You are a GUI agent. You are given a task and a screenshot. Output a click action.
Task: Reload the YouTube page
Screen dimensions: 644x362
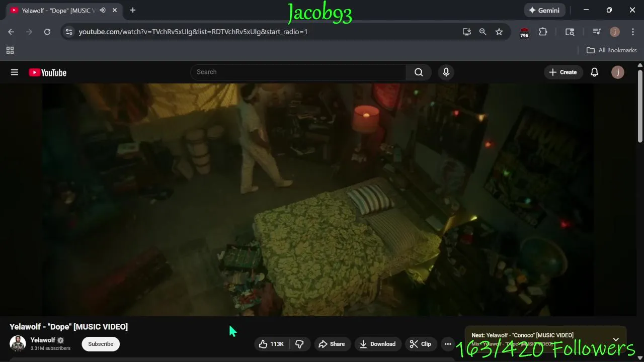click(47, 32)
